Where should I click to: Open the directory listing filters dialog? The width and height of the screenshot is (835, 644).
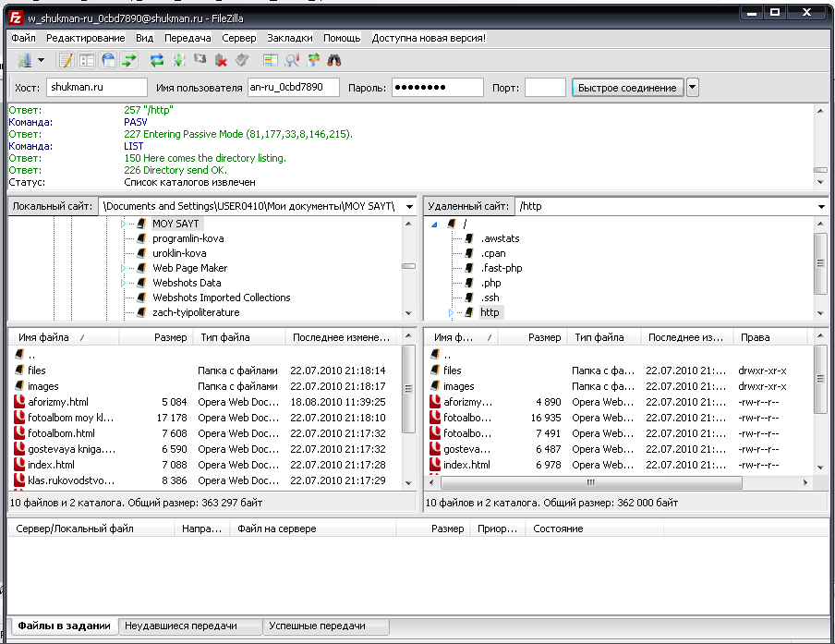pyautogui.click(x=271, y=60)
